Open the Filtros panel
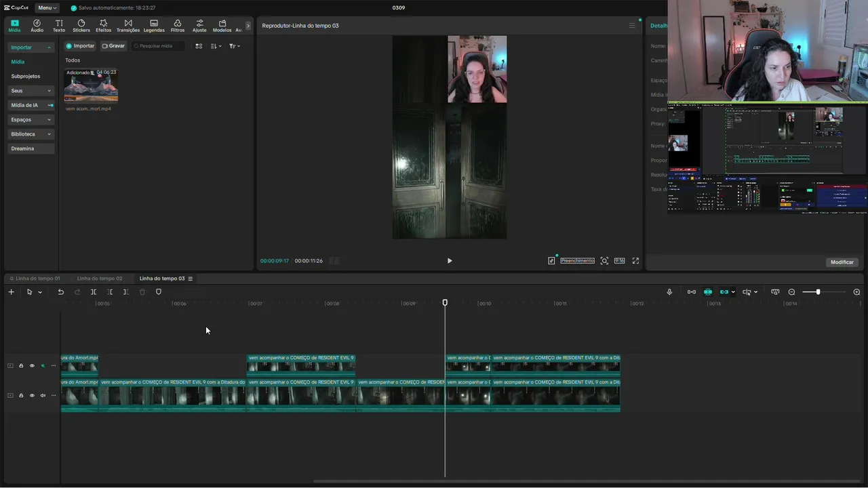 pyautogui.click(x=178, y=26)
